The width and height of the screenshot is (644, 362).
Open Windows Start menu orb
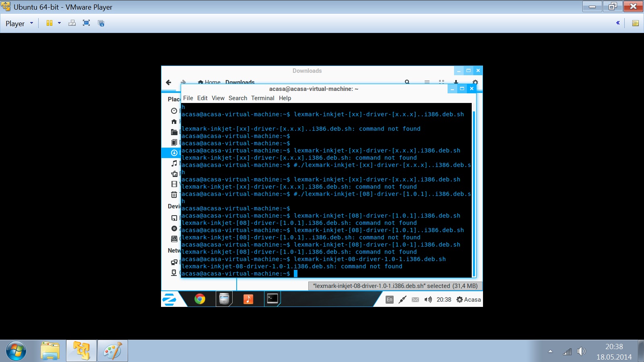(16, 351)
